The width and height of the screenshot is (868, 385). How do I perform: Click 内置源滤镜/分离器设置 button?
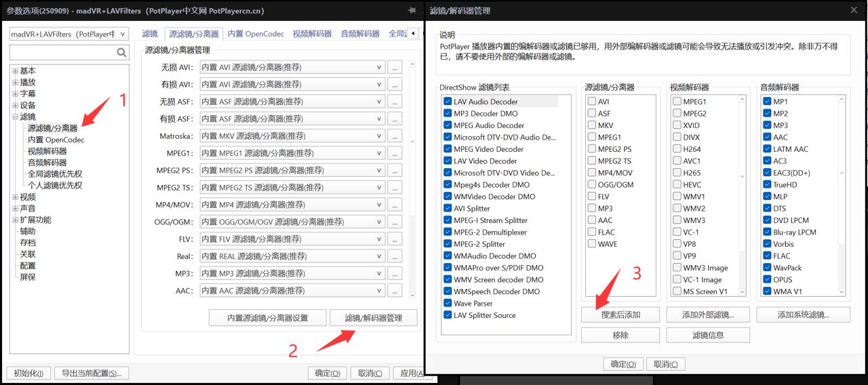pos(267,318)
